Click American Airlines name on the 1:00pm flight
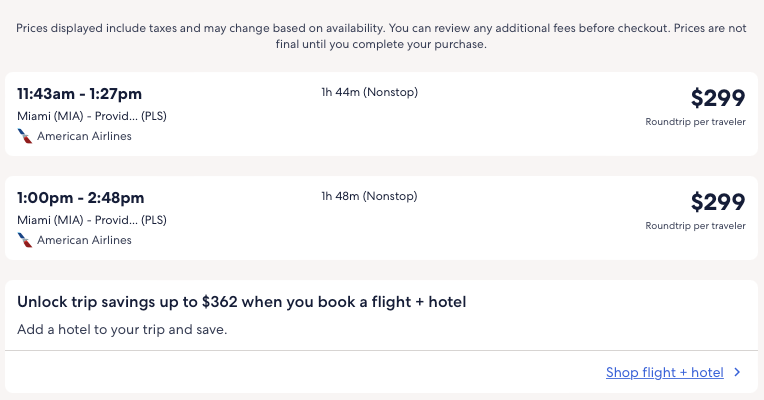764x400 pixels. 84,240
